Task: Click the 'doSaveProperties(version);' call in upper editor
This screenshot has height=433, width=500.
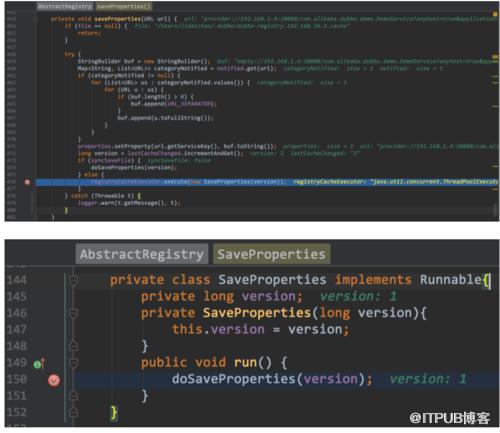Action: click(x=133, y=167)
